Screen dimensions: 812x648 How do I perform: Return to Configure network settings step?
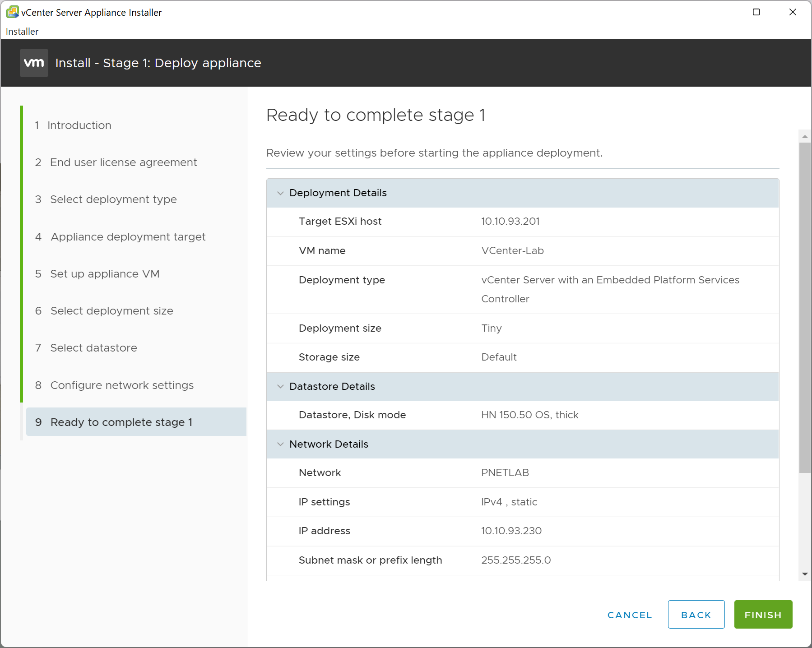pyautogui.click(x=122, y=385)
